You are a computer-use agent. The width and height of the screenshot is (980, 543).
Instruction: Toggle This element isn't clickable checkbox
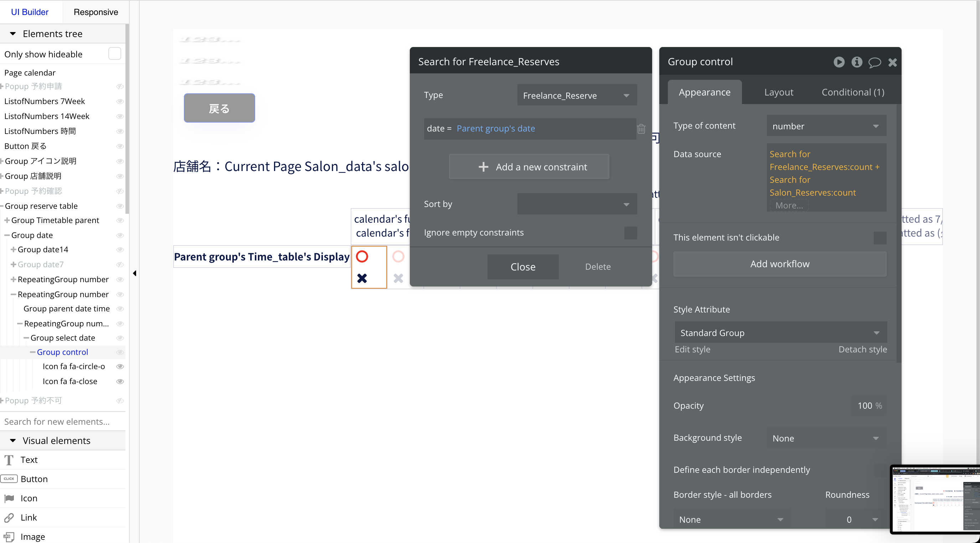click(880, 238)
